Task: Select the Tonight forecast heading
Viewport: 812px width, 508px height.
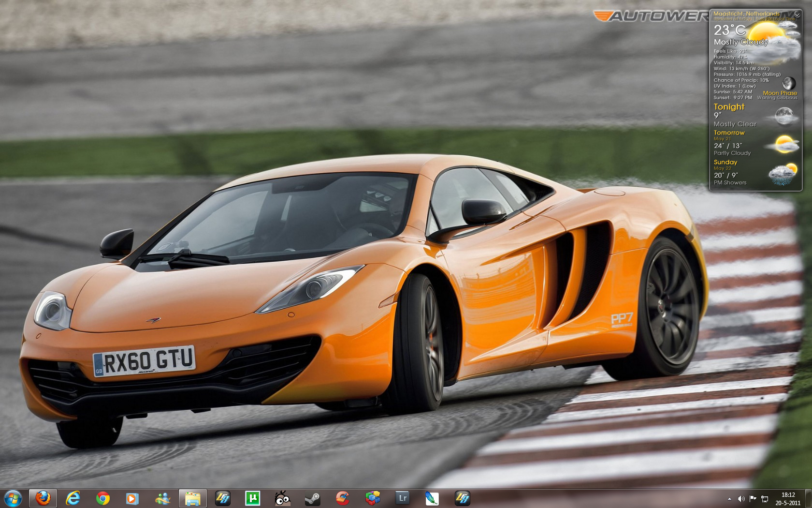Action: pyautogui.click(x=729, y=107)
